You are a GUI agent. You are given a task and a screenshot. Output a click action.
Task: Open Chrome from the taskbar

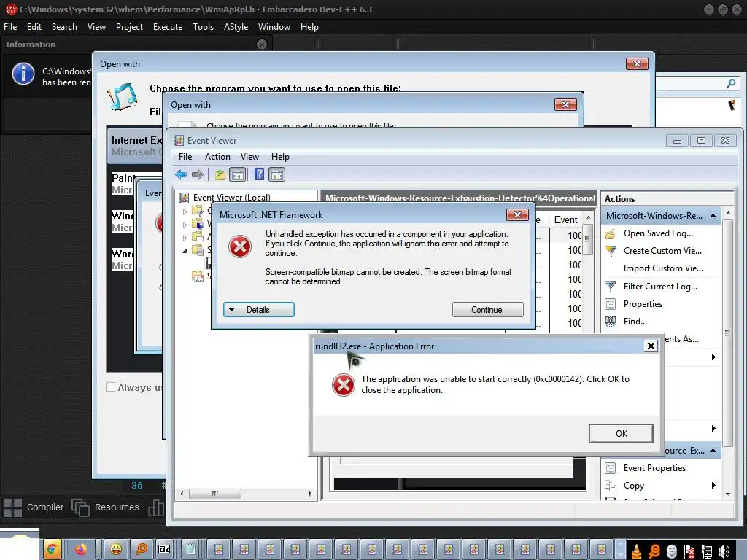click(52, 550)
